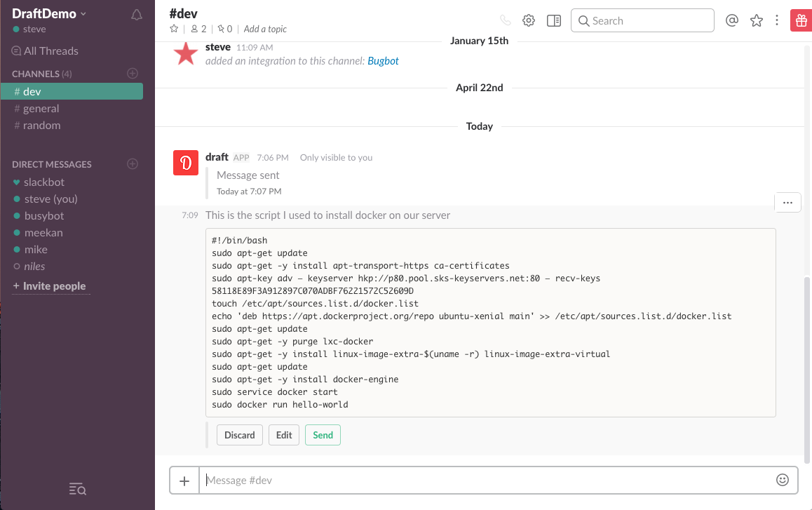The image size is (812, 510).
Task: Select the dev channel
Action: click(x=72, y=91)
